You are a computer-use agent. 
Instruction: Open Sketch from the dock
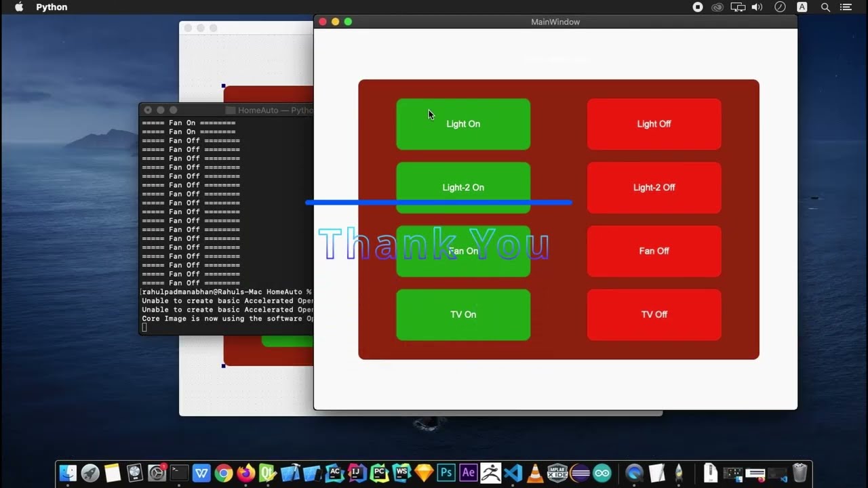424,472
